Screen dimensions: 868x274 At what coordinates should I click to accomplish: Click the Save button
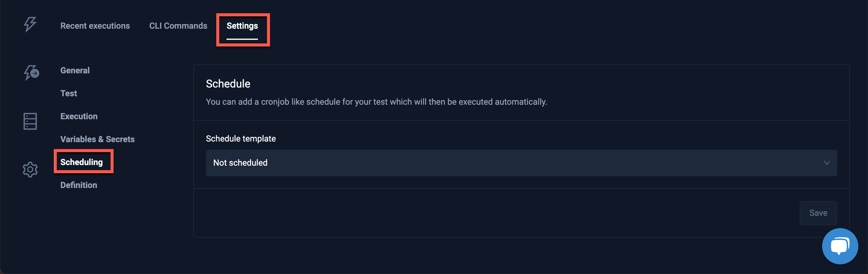(818, 213)
